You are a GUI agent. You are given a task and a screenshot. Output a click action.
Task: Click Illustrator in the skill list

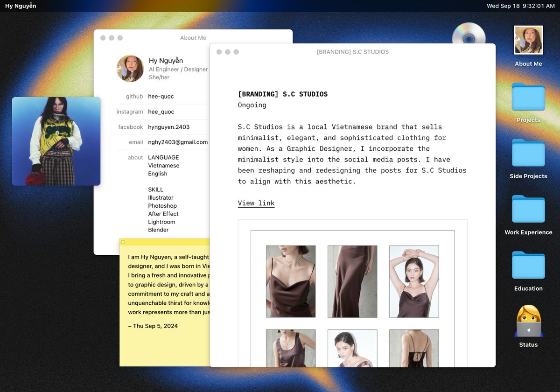[x=161, y=197]
